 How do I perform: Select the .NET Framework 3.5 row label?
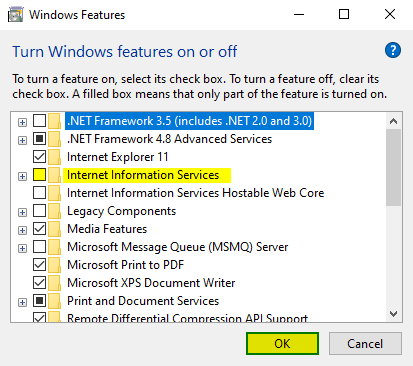189,121
